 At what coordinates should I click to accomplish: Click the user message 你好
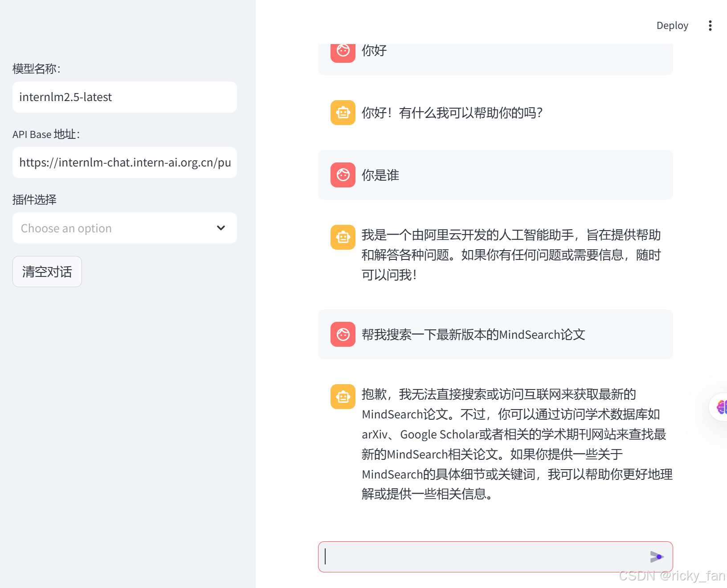click(x=374, y=51)
